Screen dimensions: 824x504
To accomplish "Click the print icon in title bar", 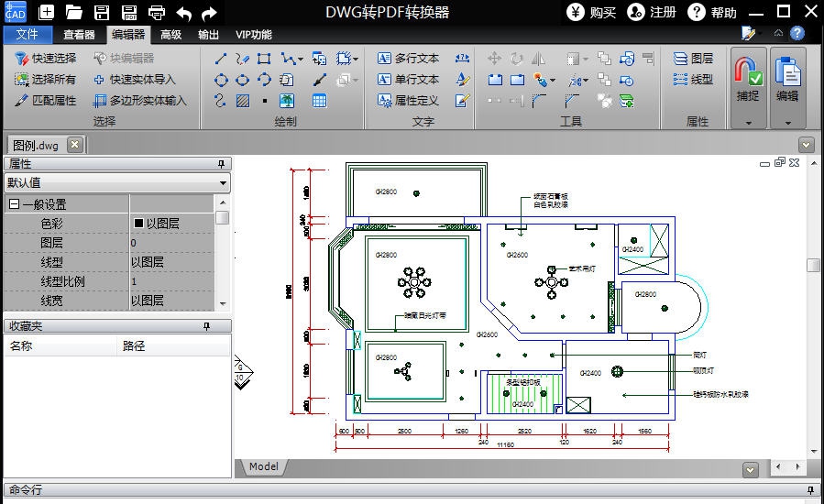I will (x=157, y=13).
